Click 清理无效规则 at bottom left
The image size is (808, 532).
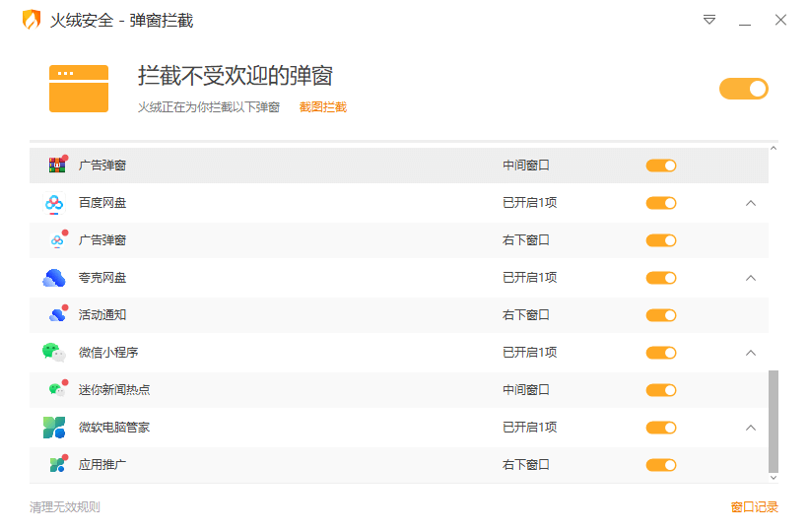click(x=65, y=507)
